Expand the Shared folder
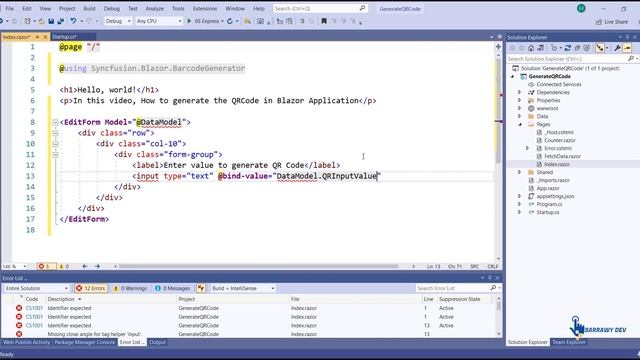Screen dimensions: 640x360 coord(520,172)
